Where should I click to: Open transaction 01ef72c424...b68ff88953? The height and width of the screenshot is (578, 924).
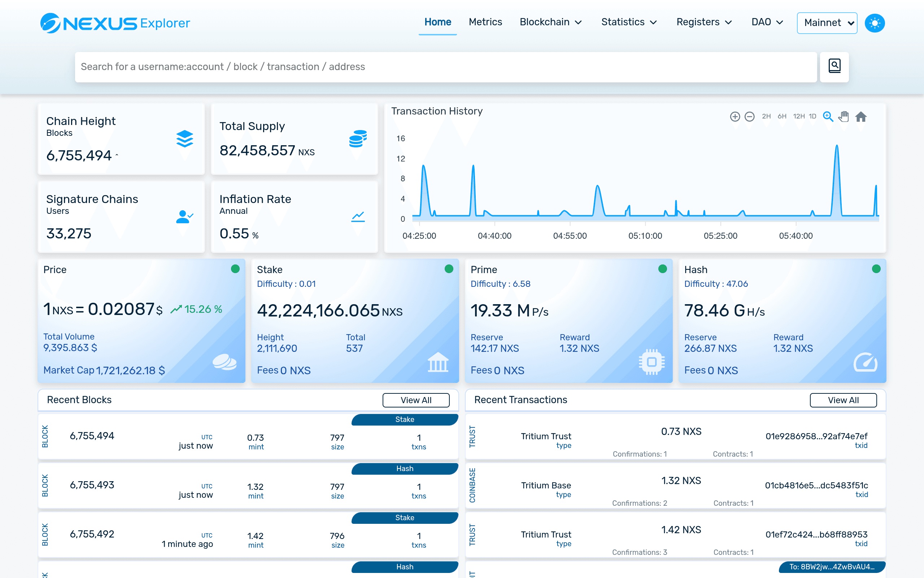coord(816,534)
